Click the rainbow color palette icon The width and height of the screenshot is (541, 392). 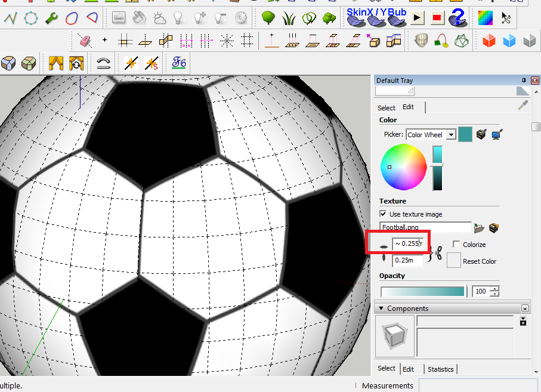coord(485,18)
